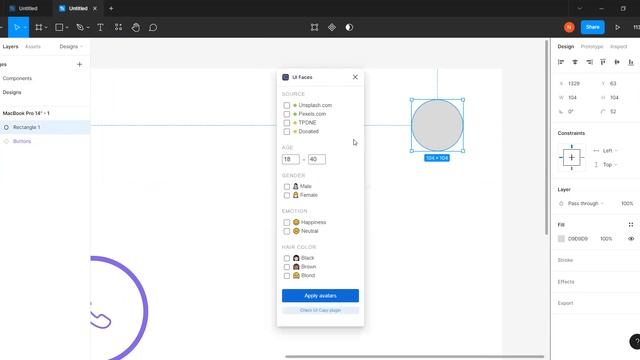This screenshot has height=360, width=640.
Task: Check the Female gender checkbox
Action: pyautogui.click(x=287, y=195)
